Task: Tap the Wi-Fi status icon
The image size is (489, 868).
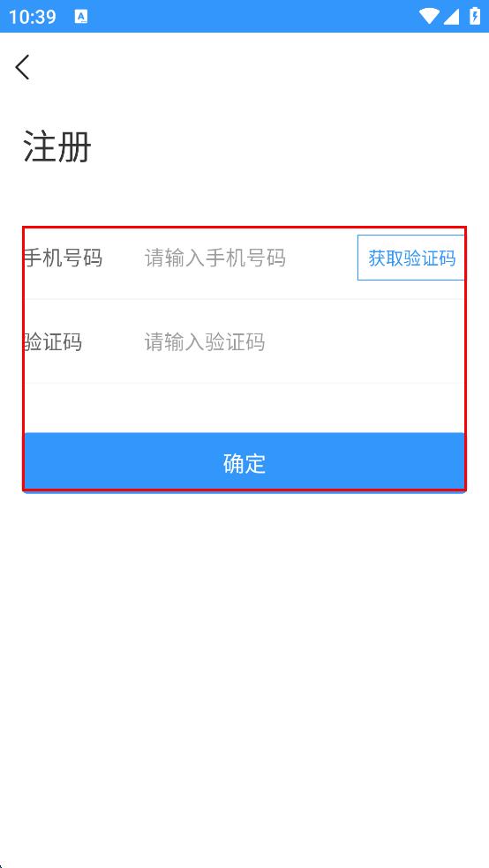Action: (x=429, y=16)
